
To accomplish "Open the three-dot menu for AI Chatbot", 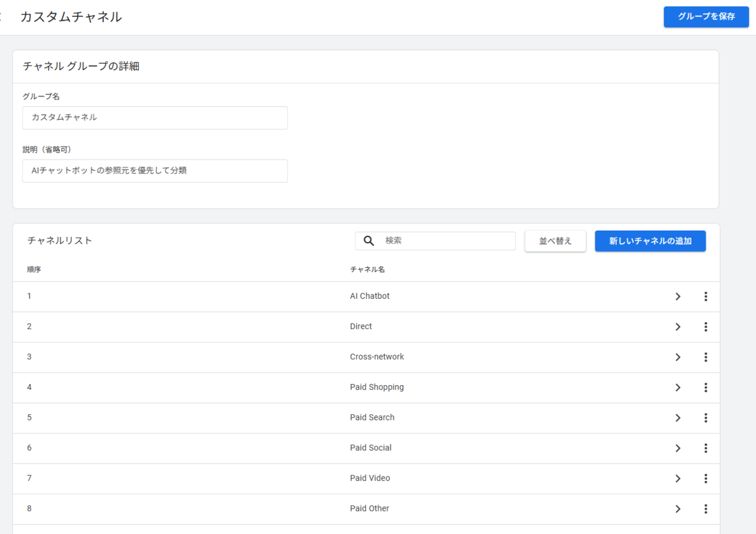I will tap(706, 296).
